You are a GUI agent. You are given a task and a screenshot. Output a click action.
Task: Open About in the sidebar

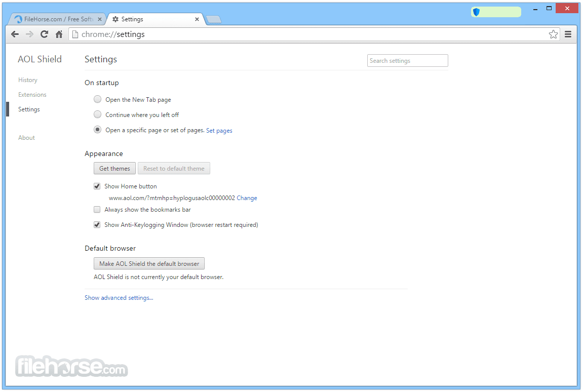[26, 138]
